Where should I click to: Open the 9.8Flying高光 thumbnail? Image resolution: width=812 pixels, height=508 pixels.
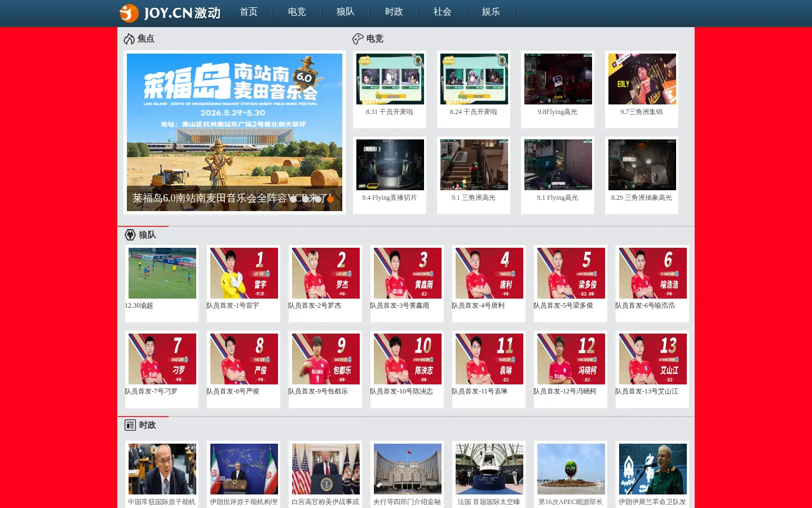point(558,79)
